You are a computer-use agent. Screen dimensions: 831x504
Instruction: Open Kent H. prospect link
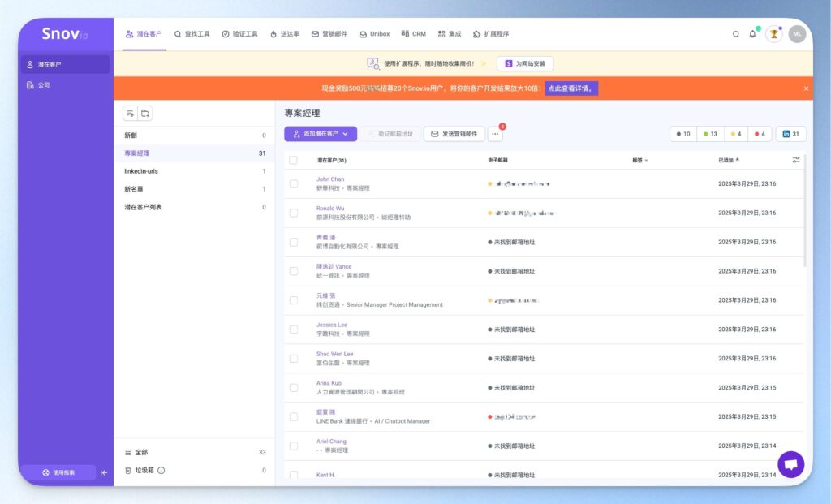point(326,475)
